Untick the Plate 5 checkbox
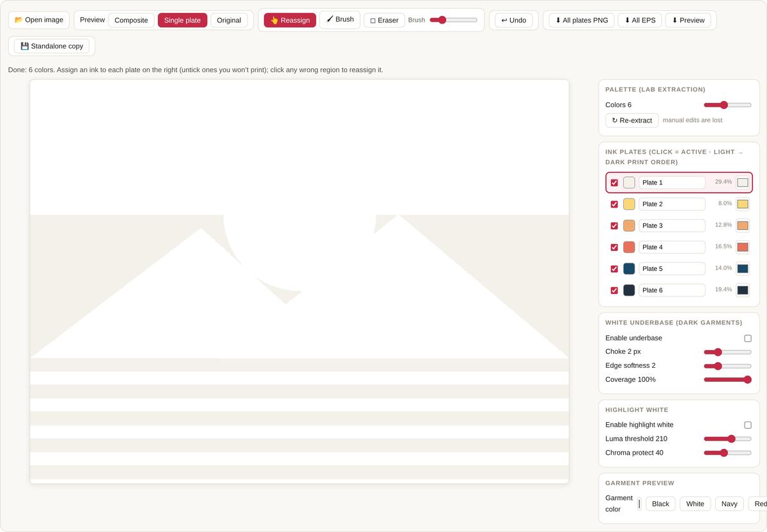 click(614, 269)
